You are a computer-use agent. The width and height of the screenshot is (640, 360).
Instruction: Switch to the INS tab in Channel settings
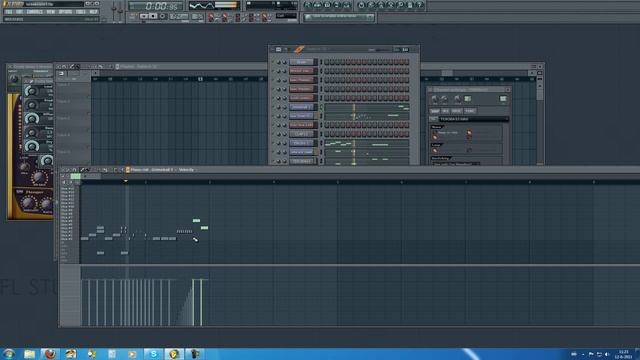(445, 111)
